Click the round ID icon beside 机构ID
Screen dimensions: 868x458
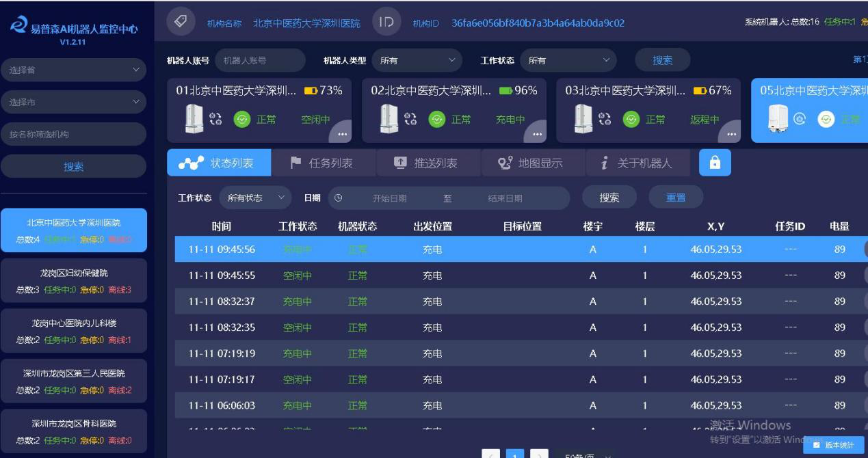click(386, 22)
